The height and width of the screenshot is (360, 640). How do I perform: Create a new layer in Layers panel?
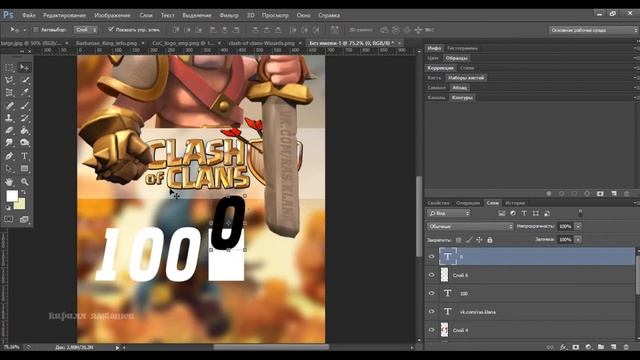[x=613, y=347]
